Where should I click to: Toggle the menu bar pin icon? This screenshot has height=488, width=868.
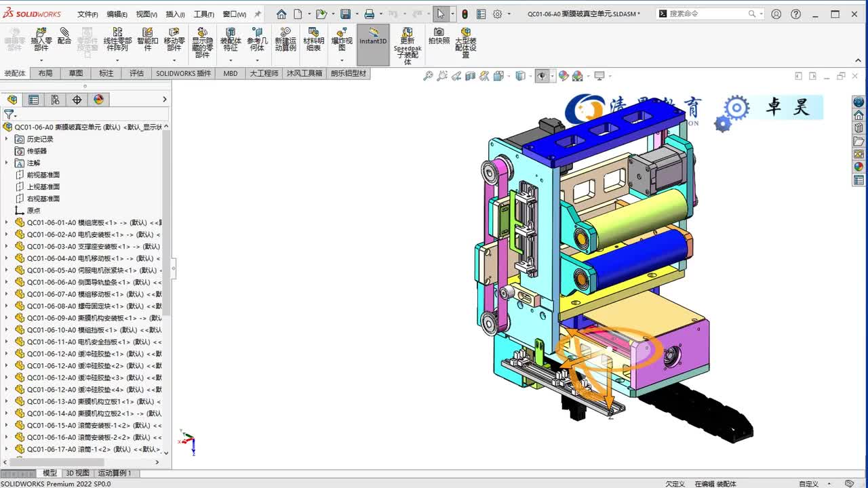pyautogui.click(x=257, y=14)
